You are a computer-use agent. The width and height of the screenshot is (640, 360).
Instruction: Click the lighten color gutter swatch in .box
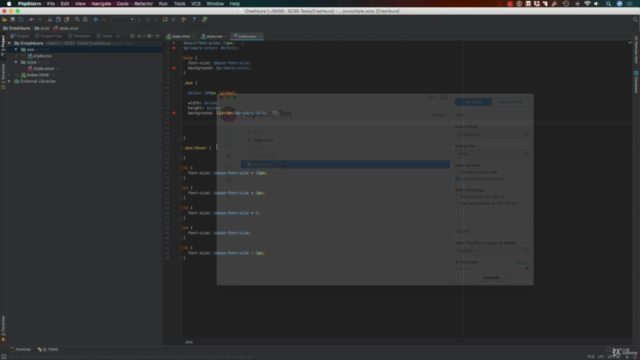point(174,113)
